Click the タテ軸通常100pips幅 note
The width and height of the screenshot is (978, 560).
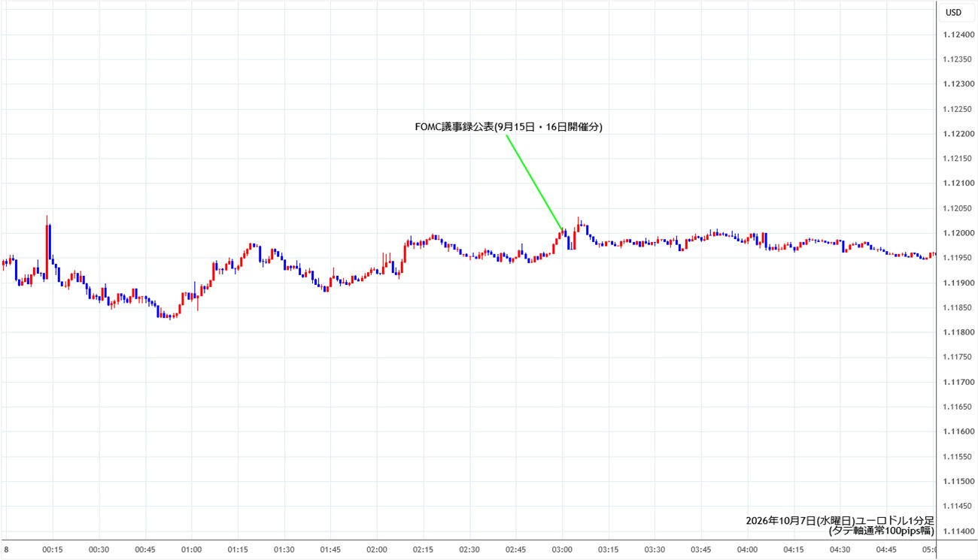pyautogui.click(x=881, y=531)
